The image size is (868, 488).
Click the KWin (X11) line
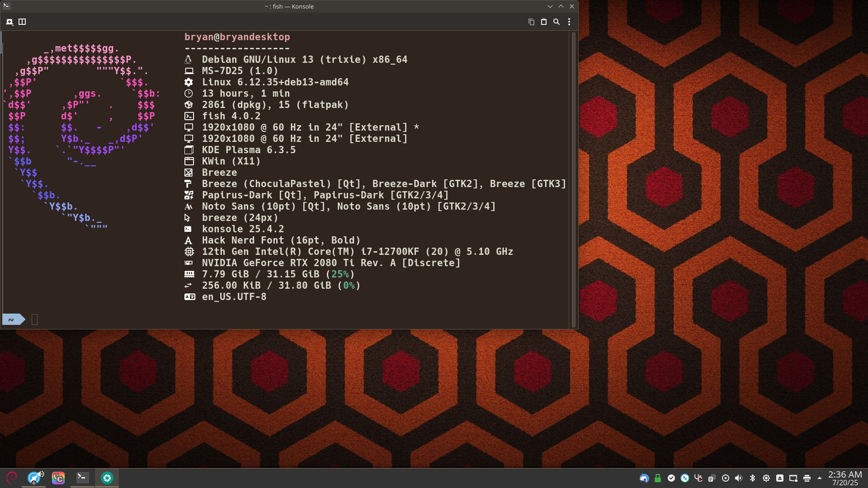pyautogui.click(x=231, y=161)
